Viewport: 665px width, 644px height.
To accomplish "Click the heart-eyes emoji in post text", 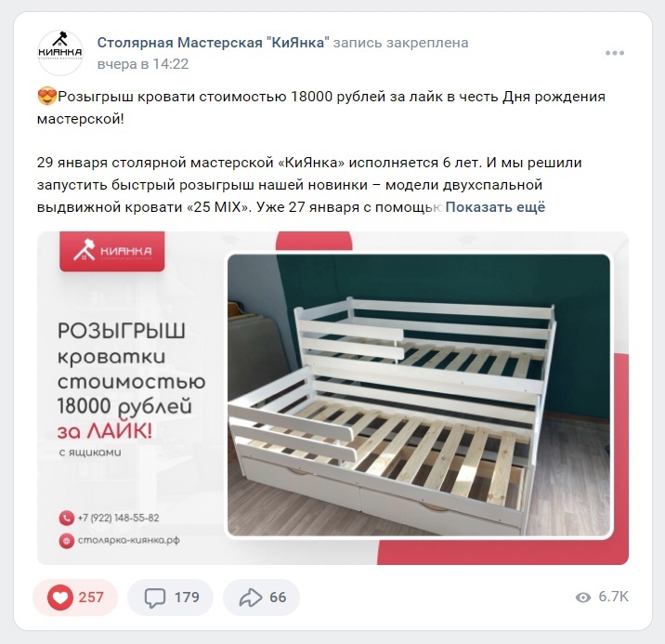I will click(46, 97).
